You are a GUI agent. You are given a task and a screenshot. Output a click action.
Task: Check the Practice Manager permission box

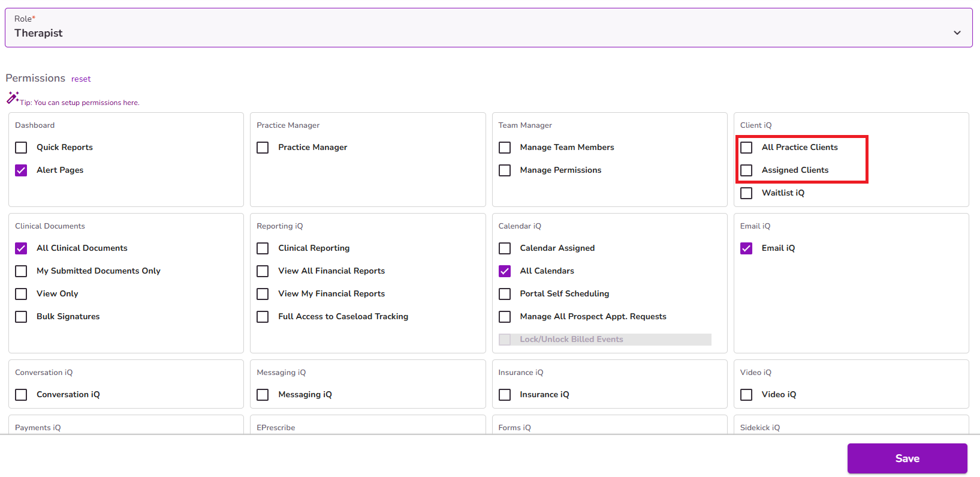(x=263, y=148)
